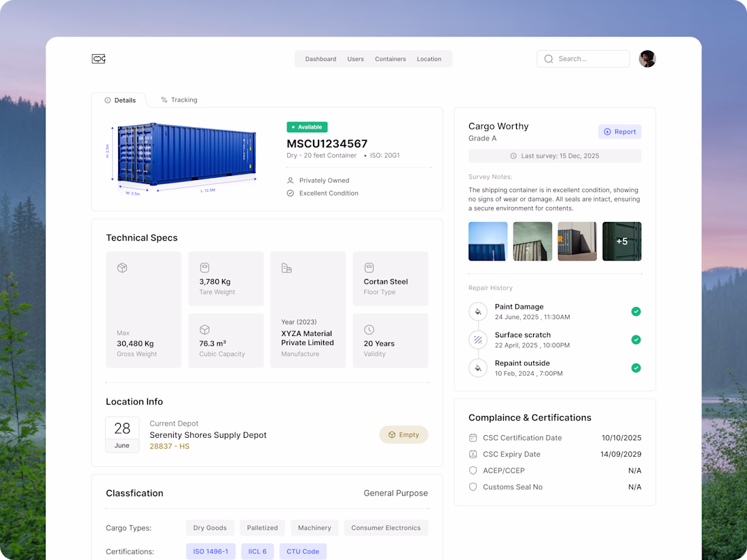Click the Customs Seal No shield icon
The width and height of the screenshot is (747, 560).
tap(473, 487)
